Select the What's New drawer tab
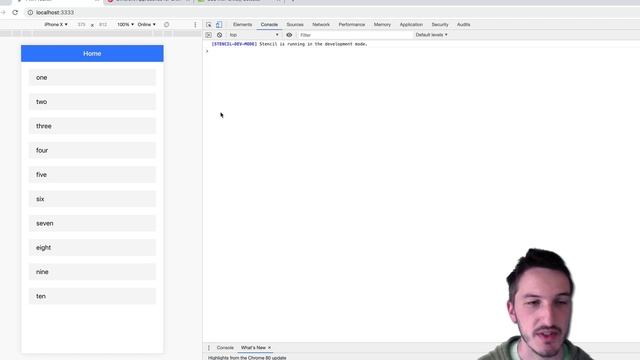640x360 pixels. [x=253, y=348]
